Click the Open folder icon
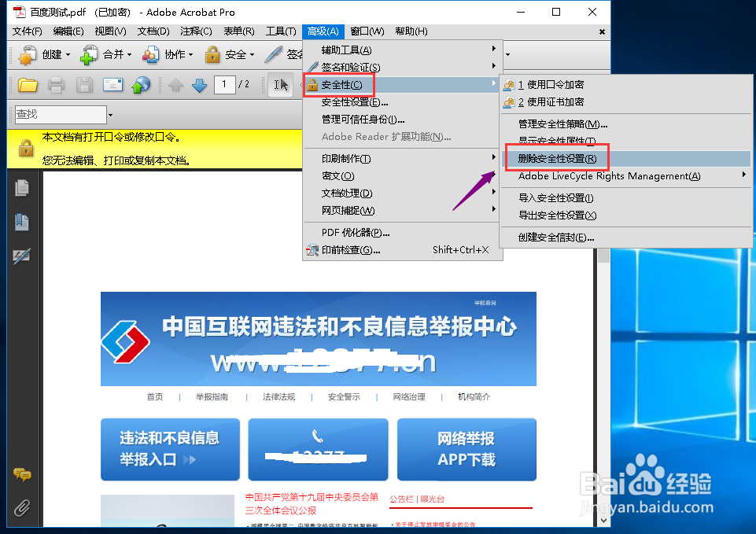Image resolution: width=756 pixels, height=534 pixels. [x=28, y=85]
